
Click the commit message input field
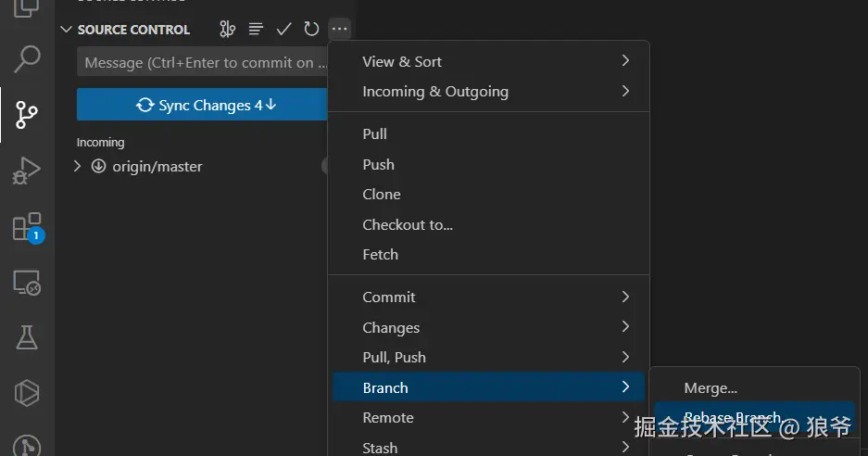[x=204, y=63]
